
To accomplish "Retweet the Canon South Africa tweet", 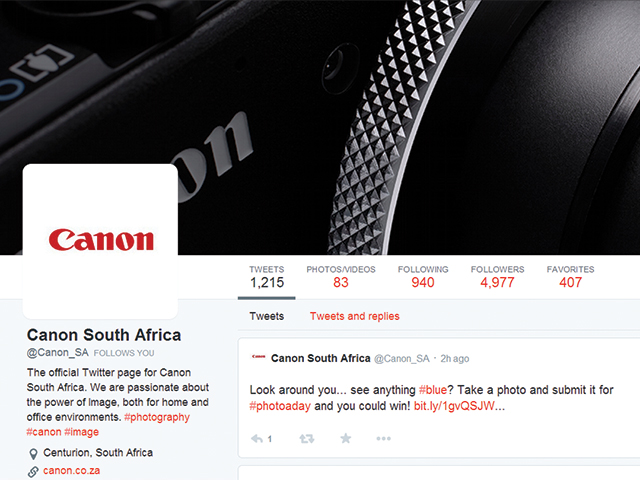I will pos(307,439).
